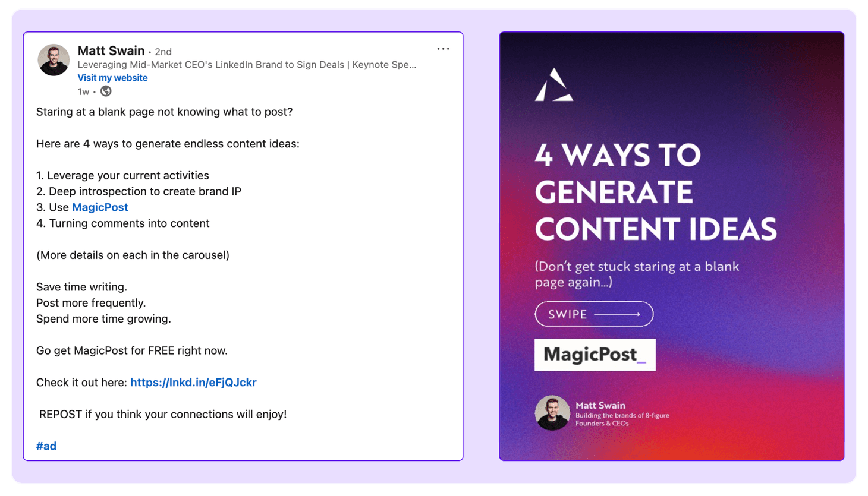
Task: Click the carousel subtitle about blank page
Action: point(637,274)
